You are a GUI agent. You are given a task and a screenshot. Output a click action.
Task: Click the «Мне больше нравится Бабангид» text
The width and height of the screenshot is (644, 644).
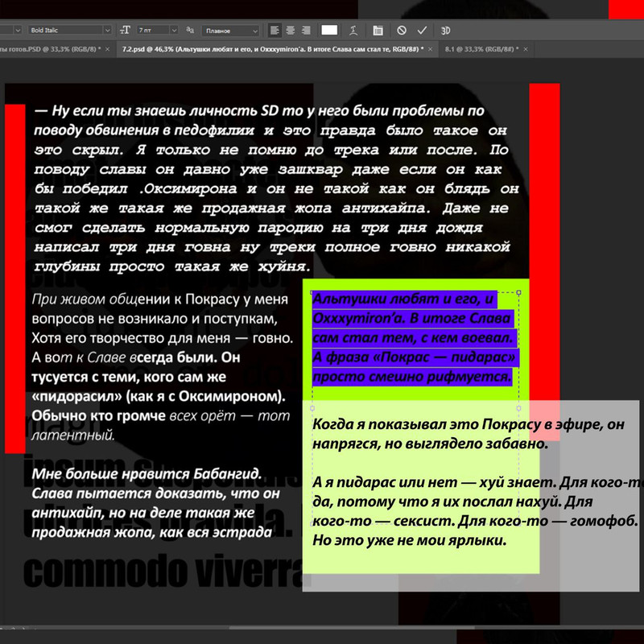pos(155,502)
